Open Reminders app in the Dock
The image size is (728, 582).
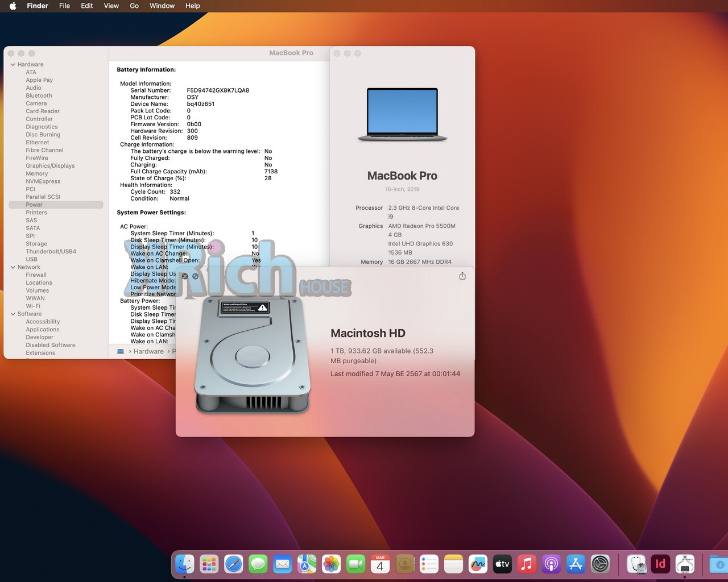tap(429, 564)
